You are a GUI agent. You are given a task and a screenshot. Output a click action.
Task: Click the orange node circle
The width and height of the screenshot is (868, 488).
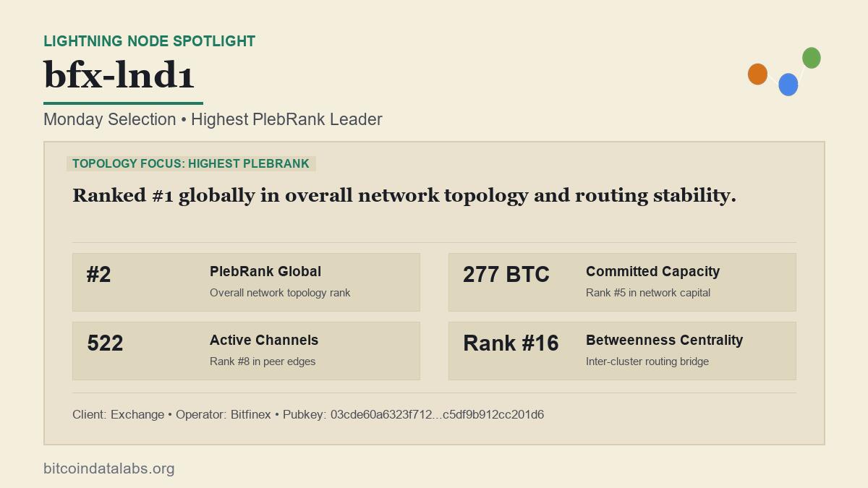[757, 74]
